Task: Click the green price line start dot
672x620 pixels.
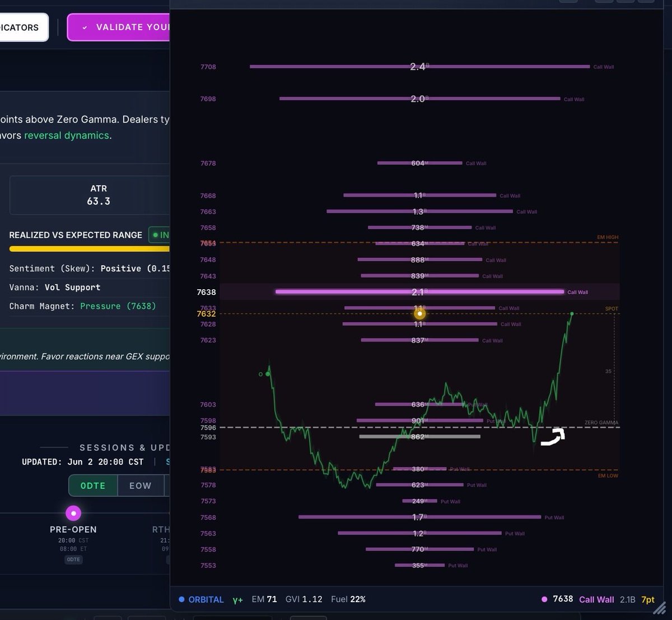Action: coord(268,374)
